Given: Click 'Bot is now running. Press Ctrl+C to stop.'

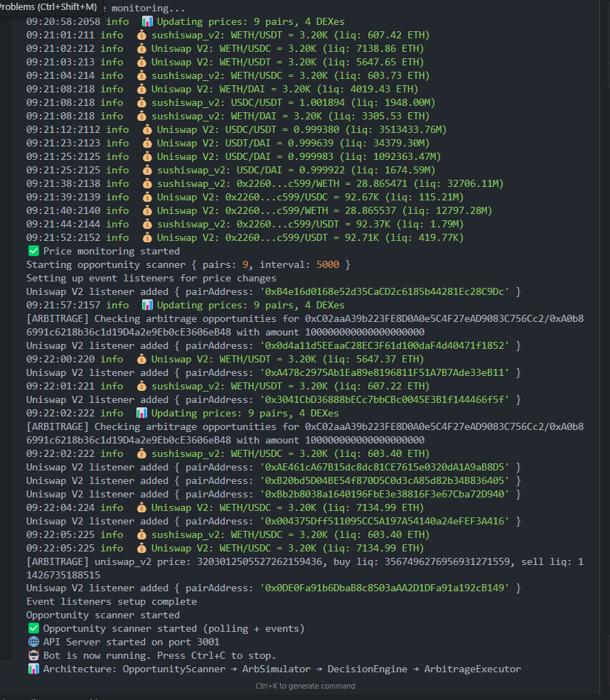Looking at the screenshot, I should [159, 655].
